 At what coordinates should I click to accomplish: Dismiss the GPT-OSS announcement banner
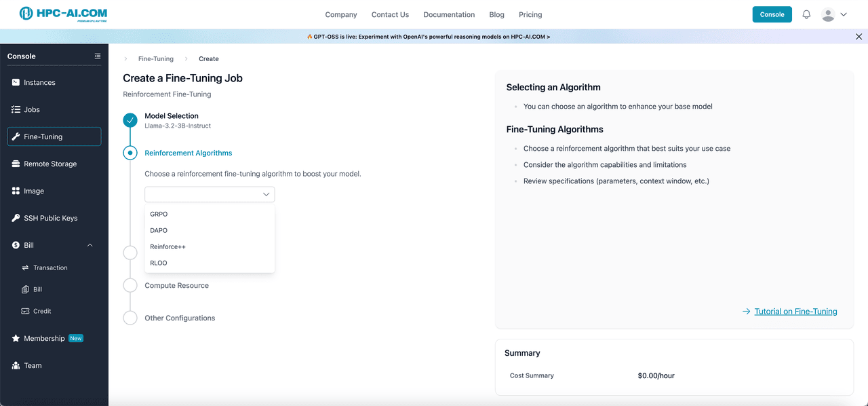(859, 37)
